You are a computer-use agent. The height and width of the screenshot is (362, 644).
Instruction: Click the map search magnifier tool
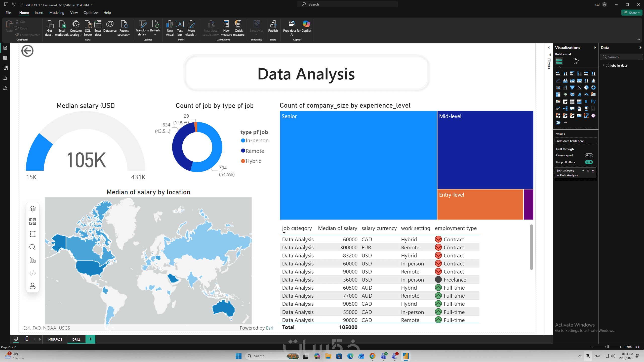(32, 247)
